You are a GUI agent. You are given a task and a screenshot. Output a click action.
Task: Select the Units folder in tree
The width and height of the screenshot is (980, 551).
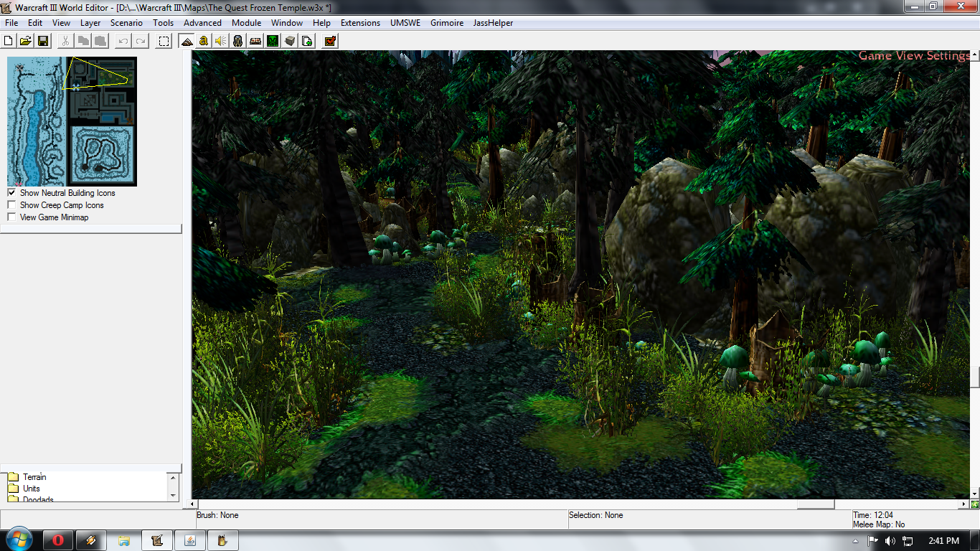(x=32, y=489)
